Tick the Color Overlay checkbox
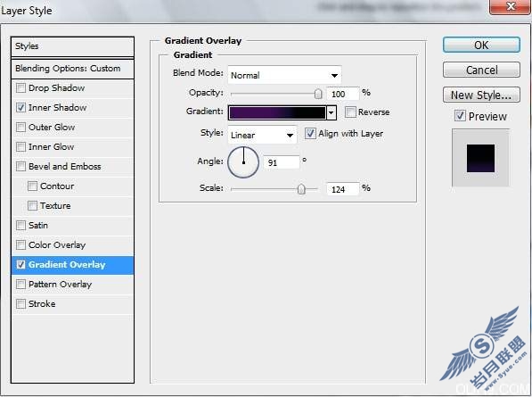Image resolution: width=532 pixels, height=397 pixels. coord(20,245)
